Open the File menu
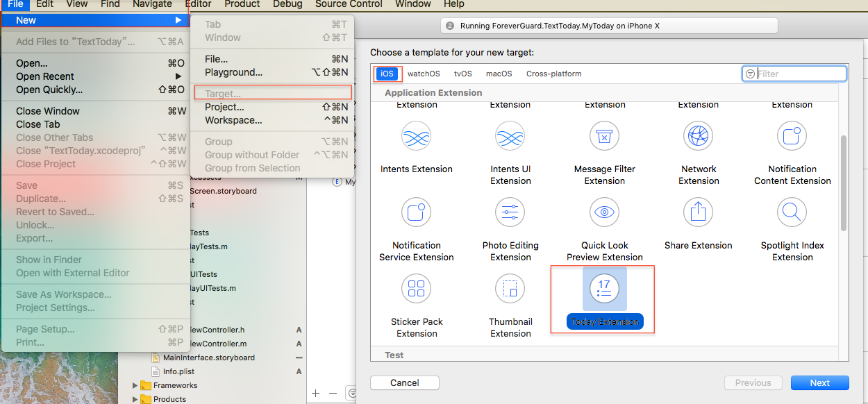 click(15, 4)
